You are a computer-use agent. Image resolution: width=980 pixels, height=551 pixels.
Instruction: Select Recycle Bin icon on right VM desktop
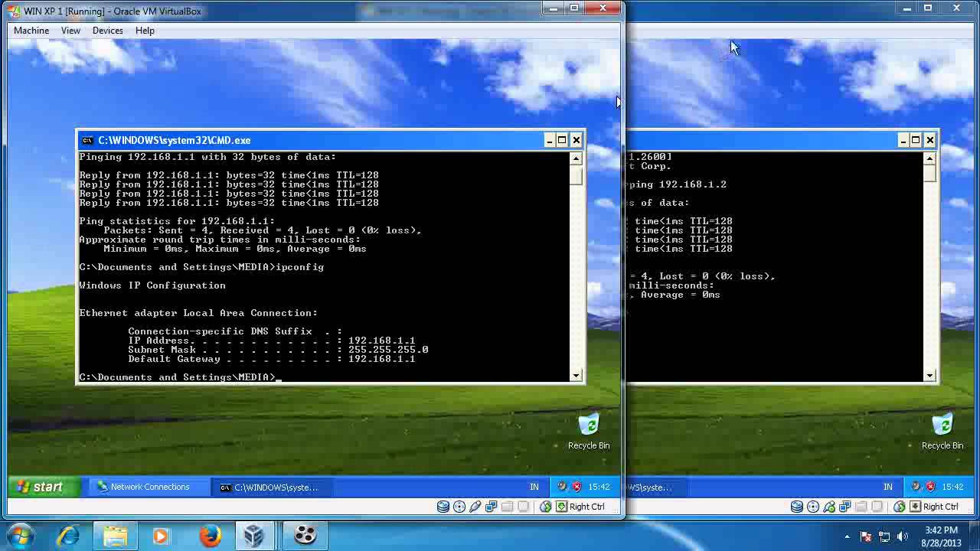coord(942,432)
